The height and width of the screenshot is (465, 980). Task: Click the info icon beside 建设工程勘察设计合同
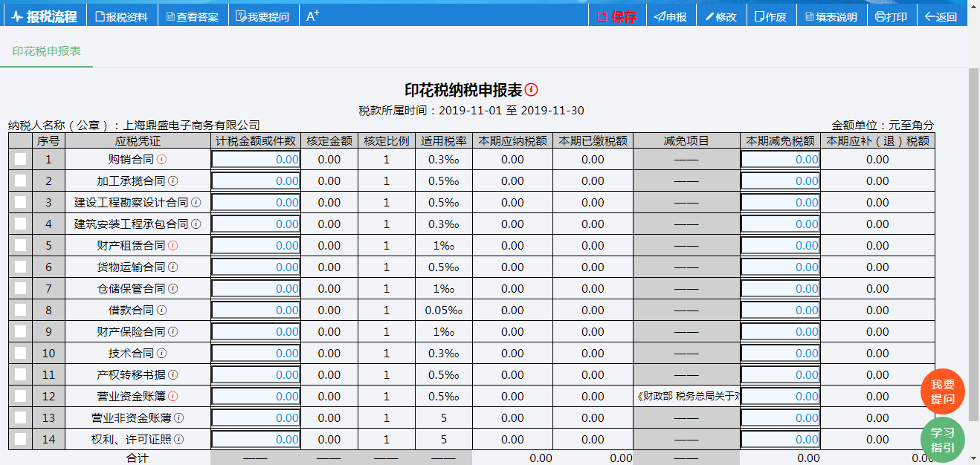(196, 202)
